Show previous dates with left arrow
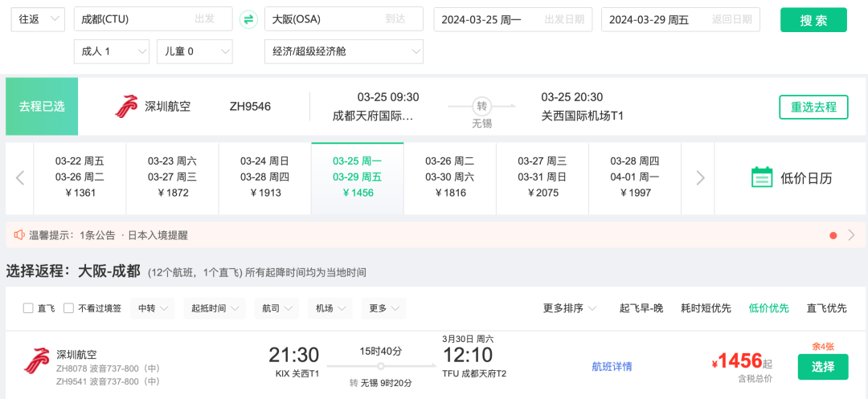This screenshot has width=868, height=399. point(20,178)
